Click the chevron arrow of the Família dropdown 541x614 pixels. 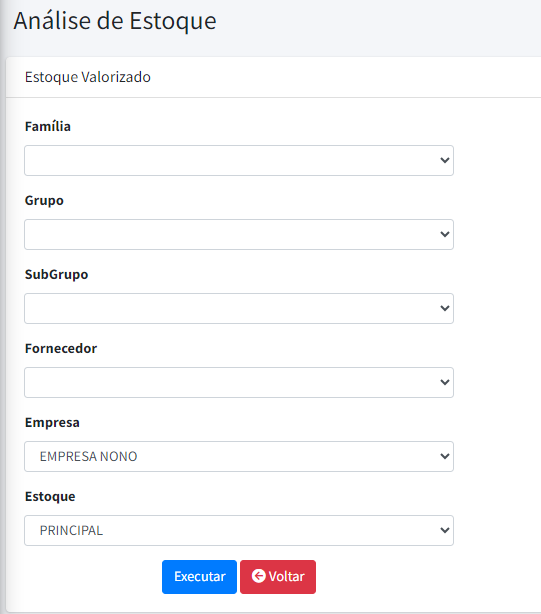(444, 160)
